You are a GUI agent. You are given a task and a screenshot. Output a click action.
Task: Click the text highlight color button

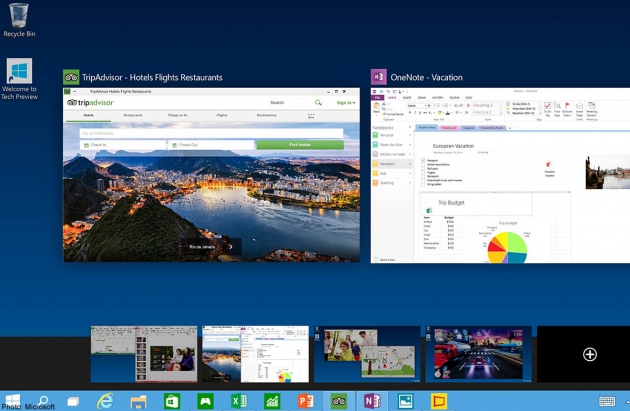pos(440,113)
